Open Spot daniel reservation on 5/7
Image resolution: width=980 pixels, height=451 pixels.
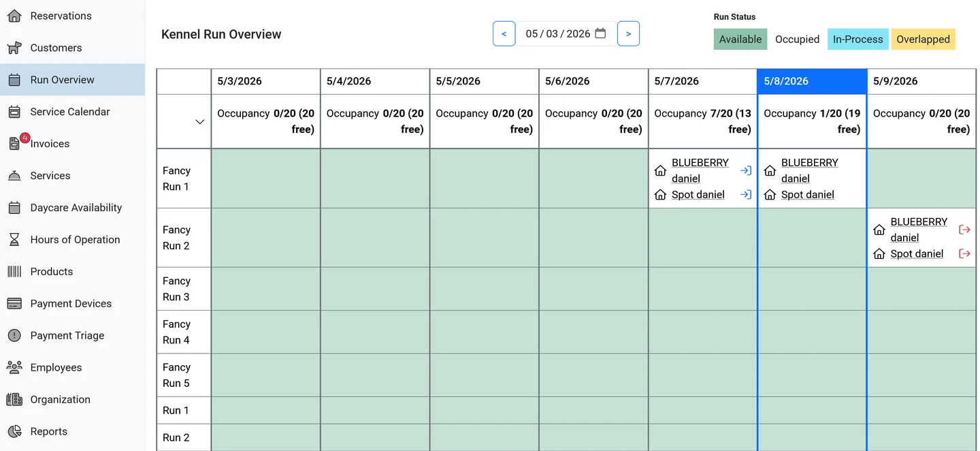tap(698, 195)
